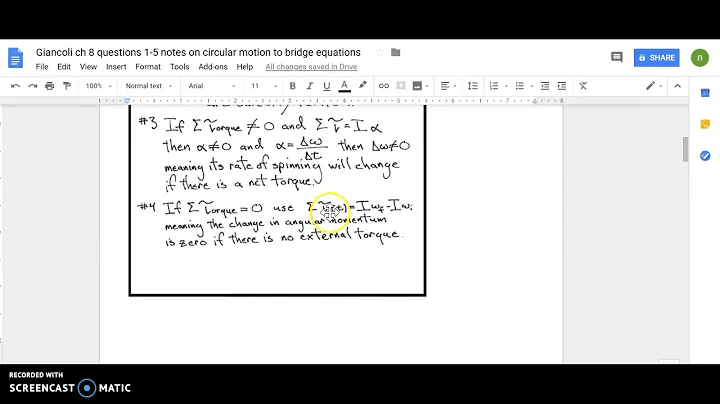This screenshot has width=720, height=404.
Task: Open the View menu
Action: pyautogui.click(x=88, y=67)
